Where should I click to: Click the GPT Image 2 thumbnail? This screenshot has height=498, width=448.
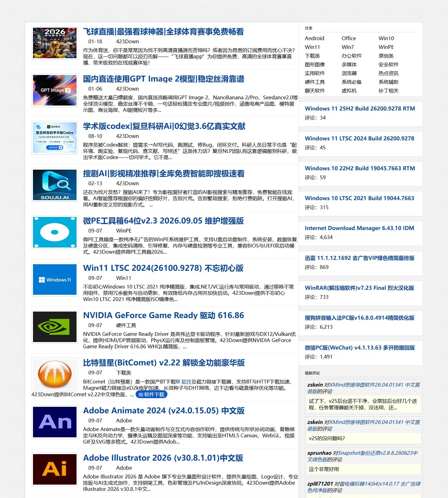55,90
